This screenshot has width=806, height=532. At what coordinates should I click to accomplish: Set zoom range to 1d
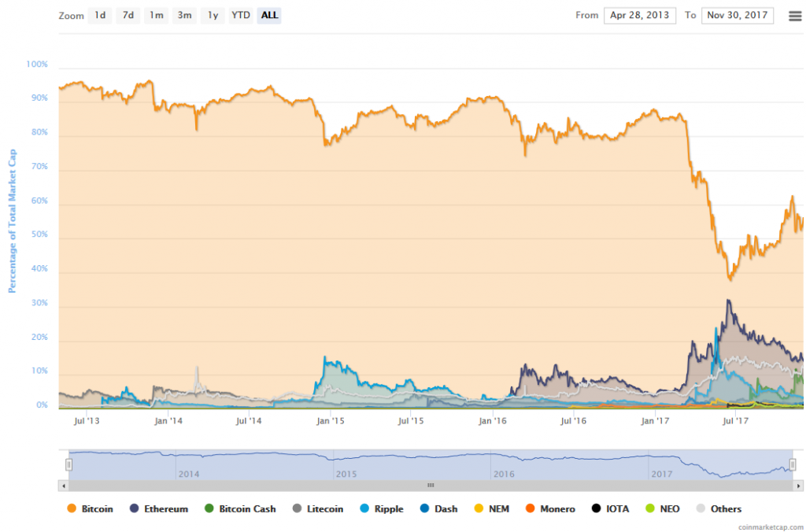pyautogui.click(x=100, y=16)
